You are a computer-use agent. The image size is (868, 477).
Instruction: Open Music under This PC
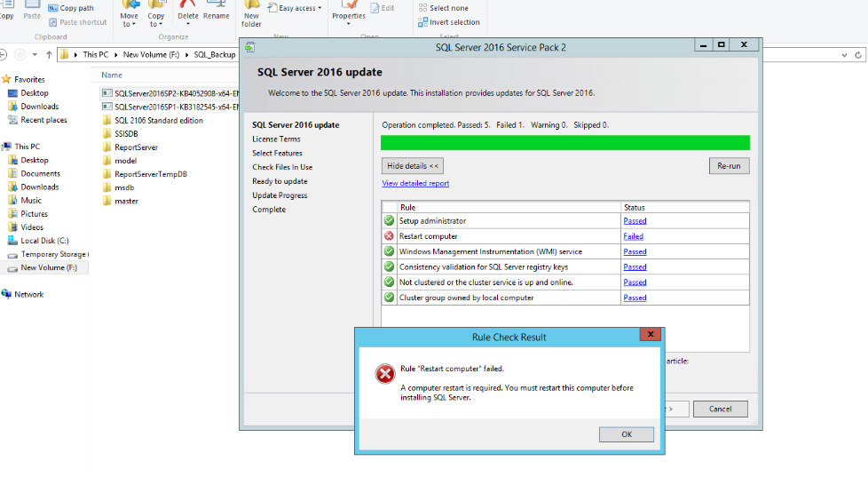pyautogui.click(x=31, y=201)
